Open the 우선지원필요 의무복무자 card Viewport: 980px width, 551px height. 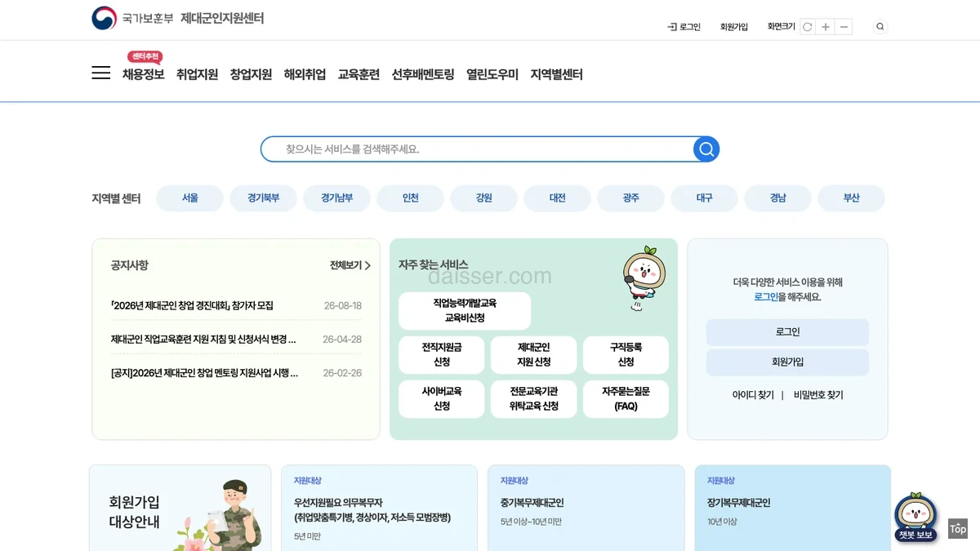coord(379,508)
